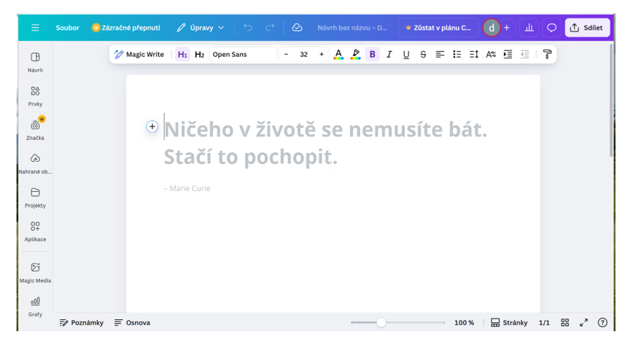
Task: Open the analytics bar chart icon
Action: coord(529,28)
